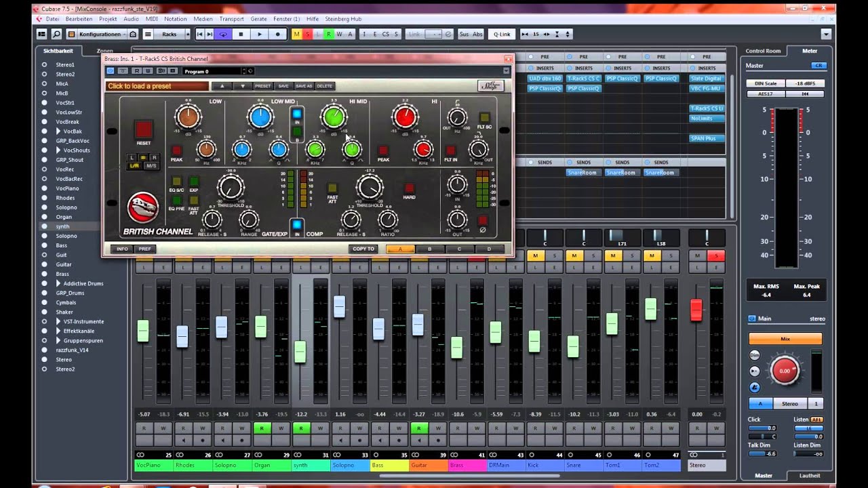Toggle the HI band PEAK button

[x=383, y=150]
